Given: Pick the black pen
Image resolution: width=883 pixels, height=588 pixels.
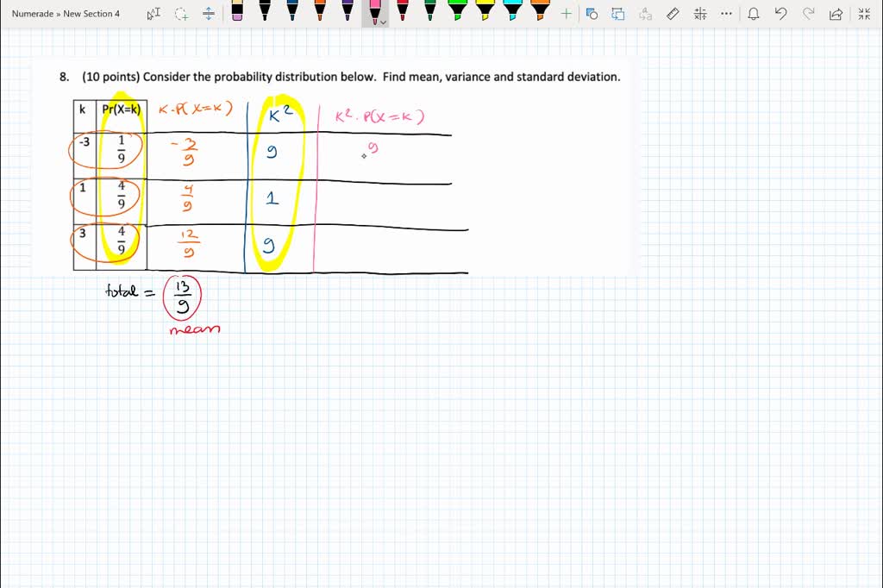Looking at the screenshot, I should coord(264,14).
